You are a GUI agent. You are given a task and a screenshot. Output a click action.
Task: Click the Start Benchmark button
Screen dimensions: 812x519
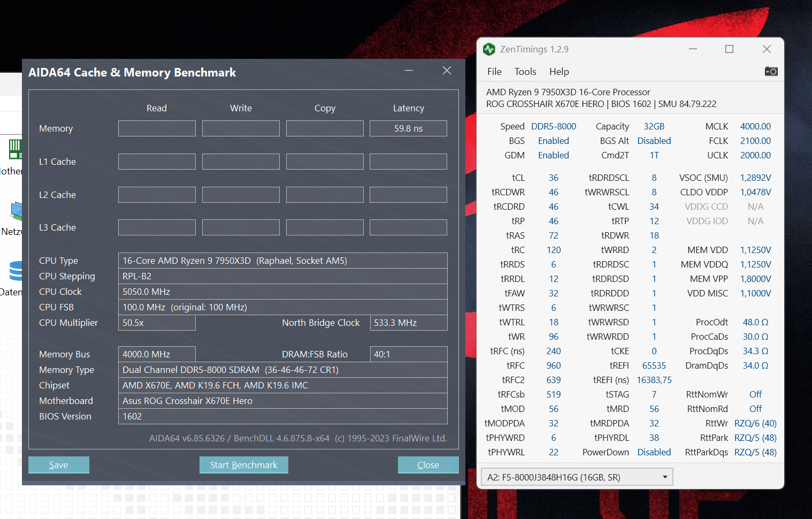tap(244, 465)
